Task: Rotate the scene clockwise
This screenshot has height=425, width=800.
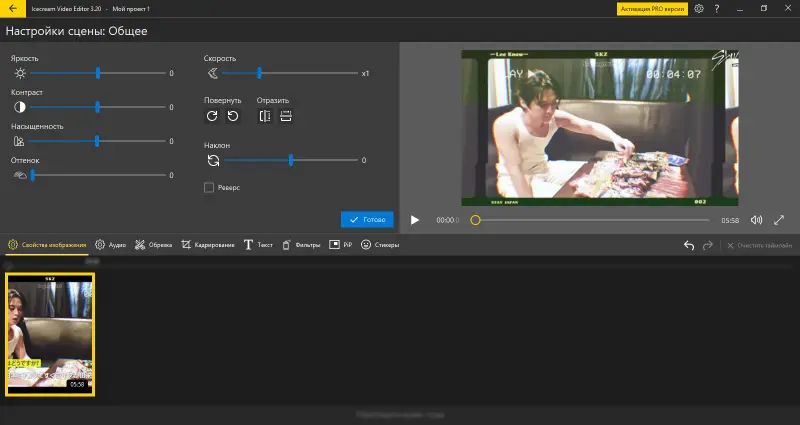Action: point(212,117)
